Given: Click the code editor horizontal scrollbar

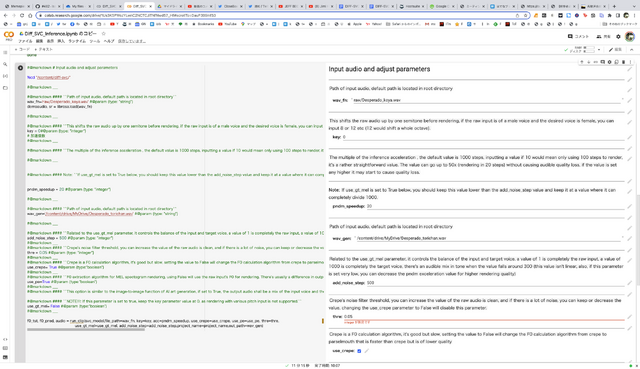Looking at the screenshot, I should pos(86,329).
